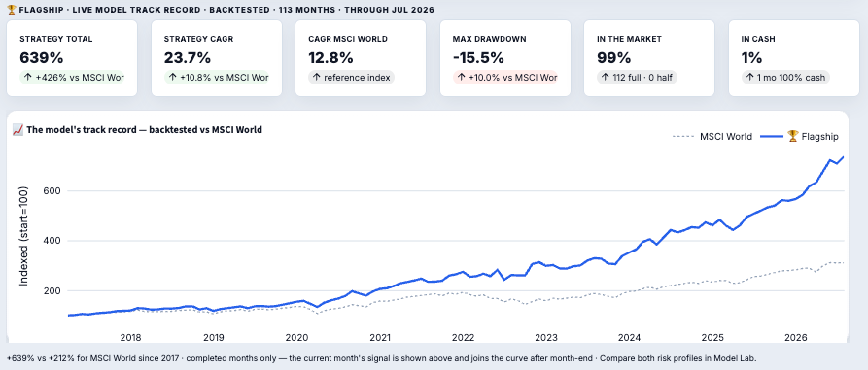Click the Flagship line peak in 2026

pyautogui.click(x=843, y=157)
